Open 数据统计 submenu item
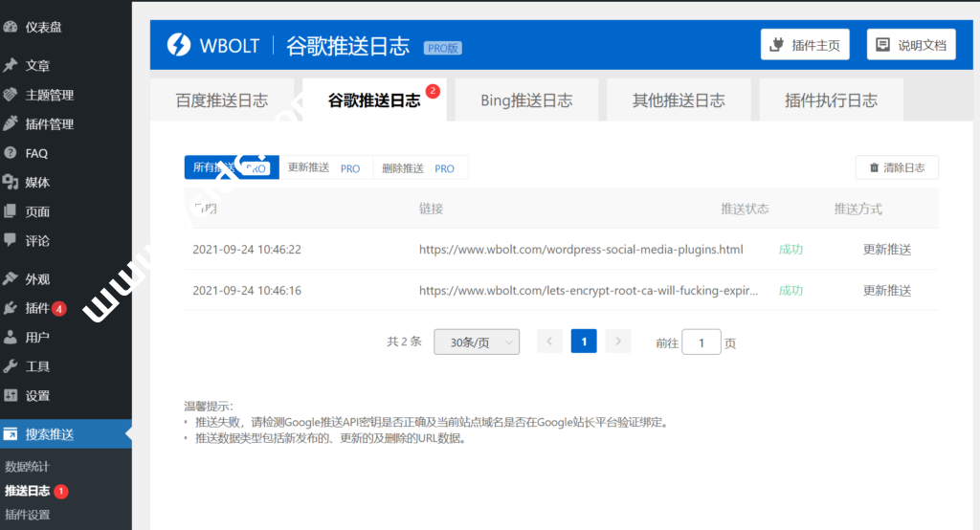The image size is (980, 530). pyautogui.click(x=27, y=466)
